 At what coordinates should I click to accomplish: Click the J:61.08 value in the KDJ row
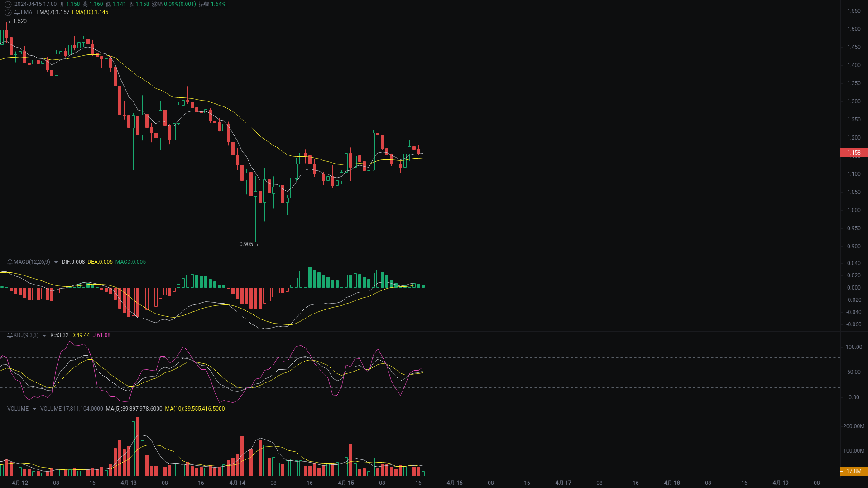click(x=101, y=335)
